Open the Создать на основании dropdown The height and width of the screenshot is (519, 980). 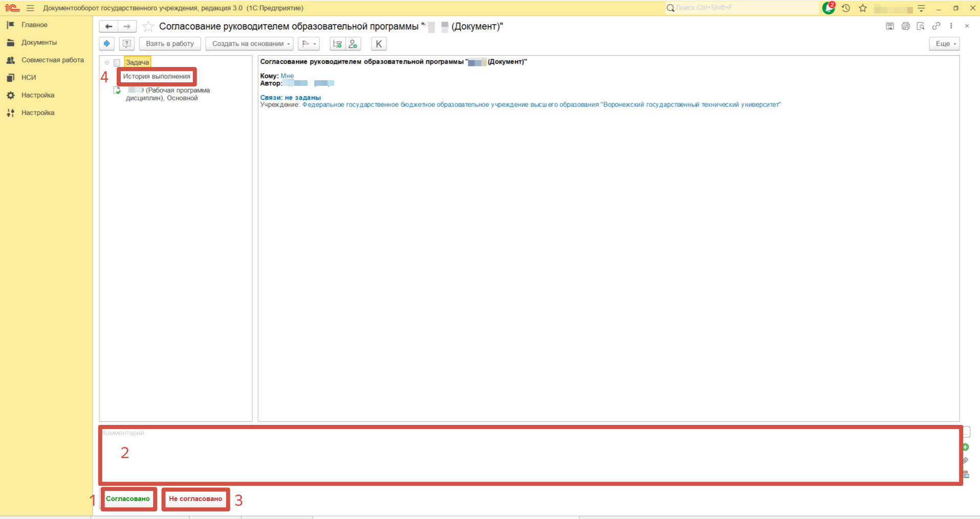point(249,44)
